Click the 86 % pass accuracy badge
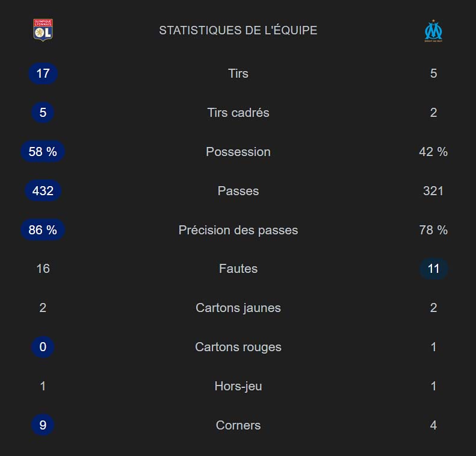 click(x=43, y=230)
